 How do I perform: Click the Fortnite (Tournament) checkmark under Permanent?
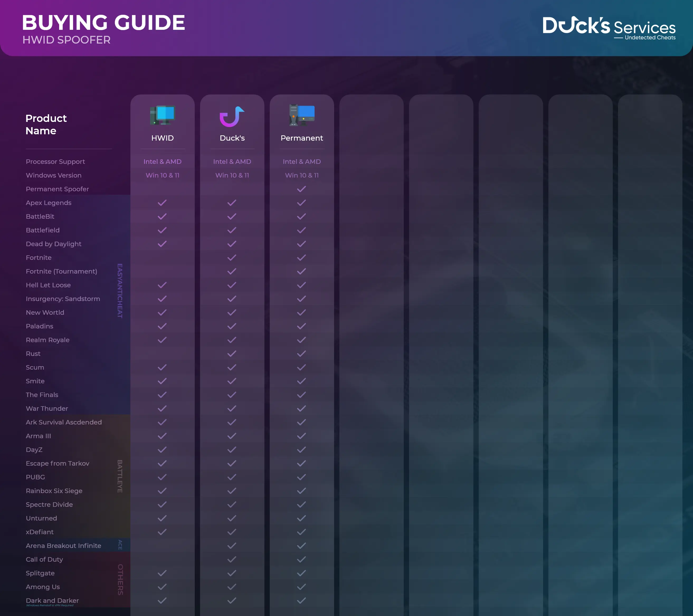[301, 271]
